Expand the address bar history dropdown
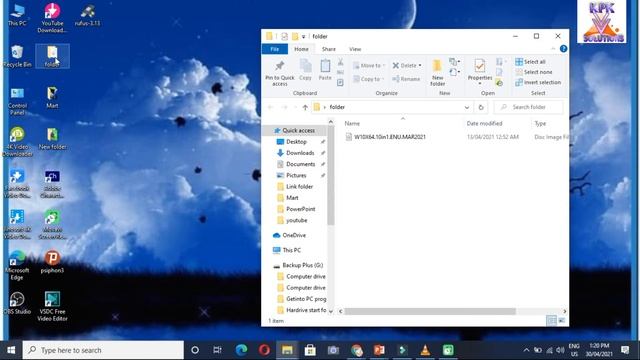Screen dimensions: 640x360 tap(467, 107)
